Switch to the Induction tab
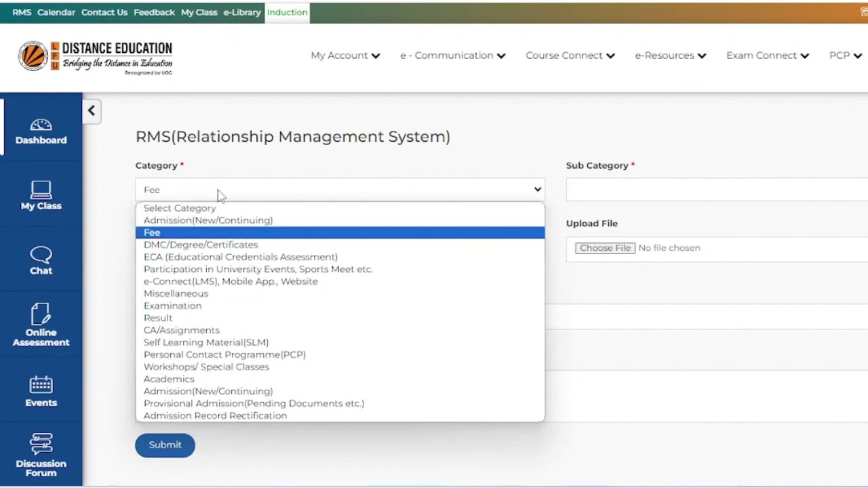The image size is (868, 488). 287,12
